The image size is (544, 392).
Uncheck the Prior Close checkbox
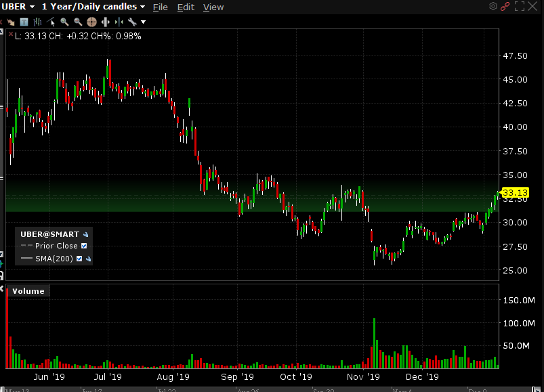[x=84, y=246]
